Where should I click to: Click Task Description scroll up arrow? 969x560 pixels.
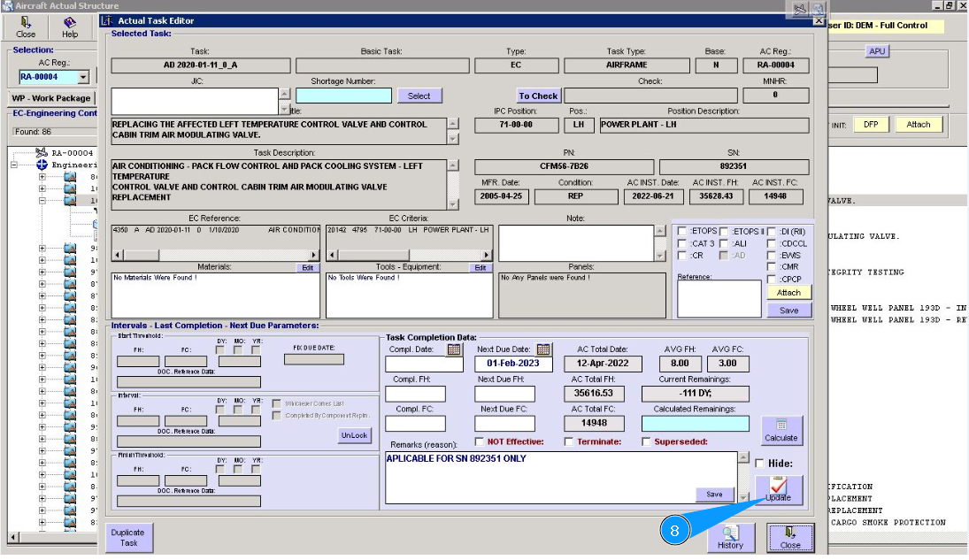pyautogui.click(x=453, y=165)
